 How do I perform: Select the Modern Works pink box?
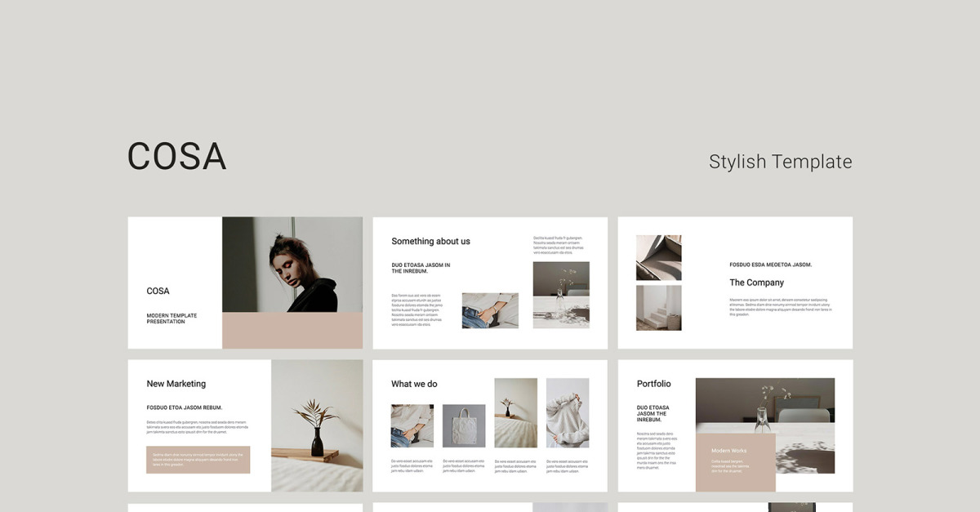click(x=735, y=462)
